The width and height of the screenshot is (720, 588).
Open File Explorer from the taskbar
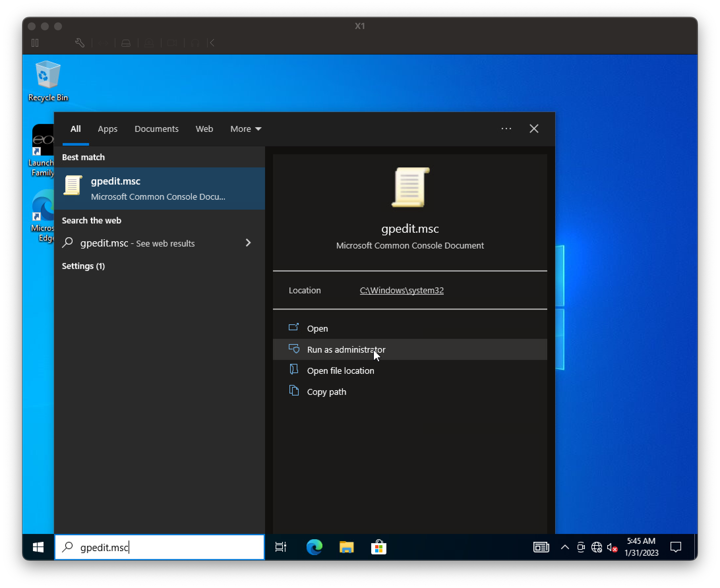click(346, 547)
